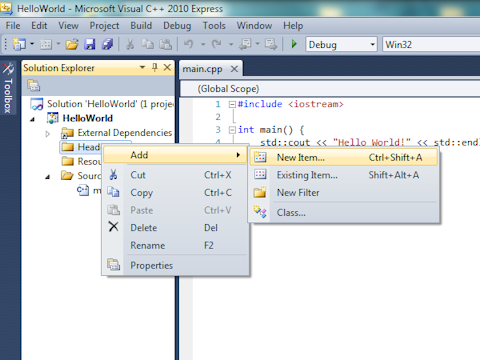Collapse the int main() code block
The image size is (480, 360).
[232, 130]
